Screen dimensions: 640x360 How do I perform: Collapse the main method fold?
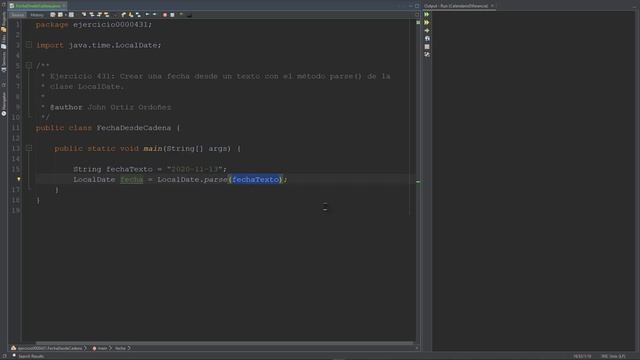pyautogui.click(x=29, y=148)
